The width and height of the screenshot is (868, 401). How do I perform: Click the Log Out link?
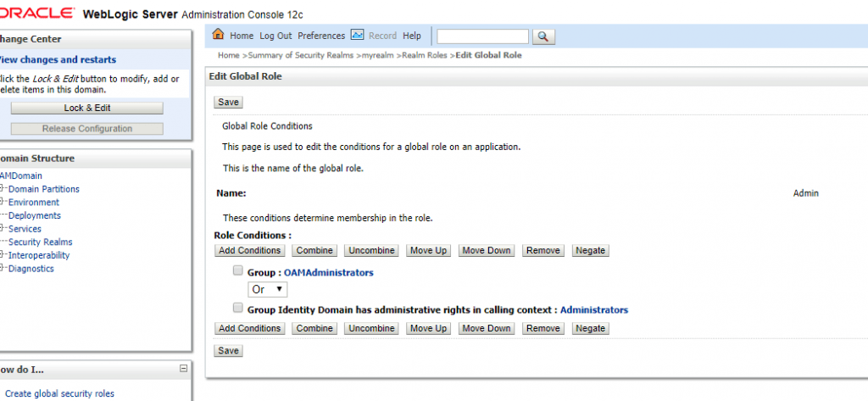[x=275, y=36]
